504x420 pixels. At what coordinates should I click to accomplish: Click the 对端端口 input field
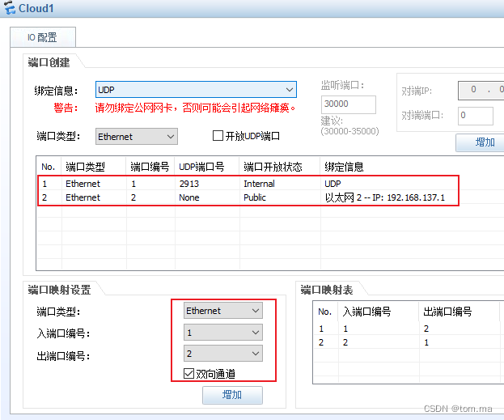click(x=476, y=116)
